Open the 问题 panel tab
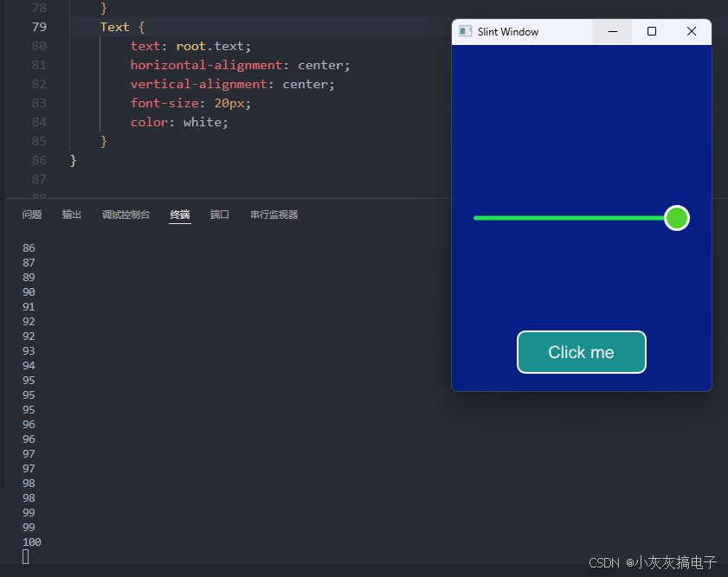The width and height of the screenshot is (728, 577). click(32, 215)
